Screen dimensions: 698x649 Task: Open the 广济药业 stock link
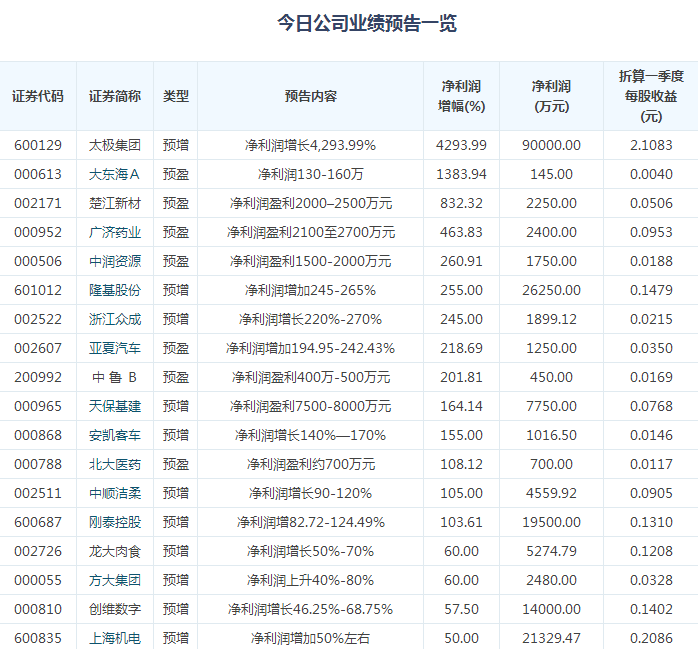pos(114,232)
